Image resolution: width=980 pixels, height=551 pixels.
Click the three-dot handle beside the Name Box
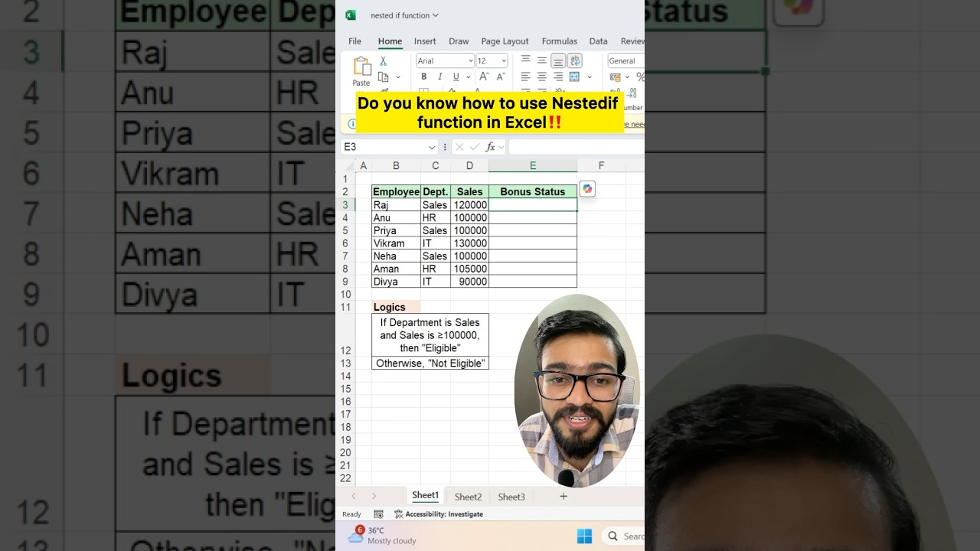[445, 147]
